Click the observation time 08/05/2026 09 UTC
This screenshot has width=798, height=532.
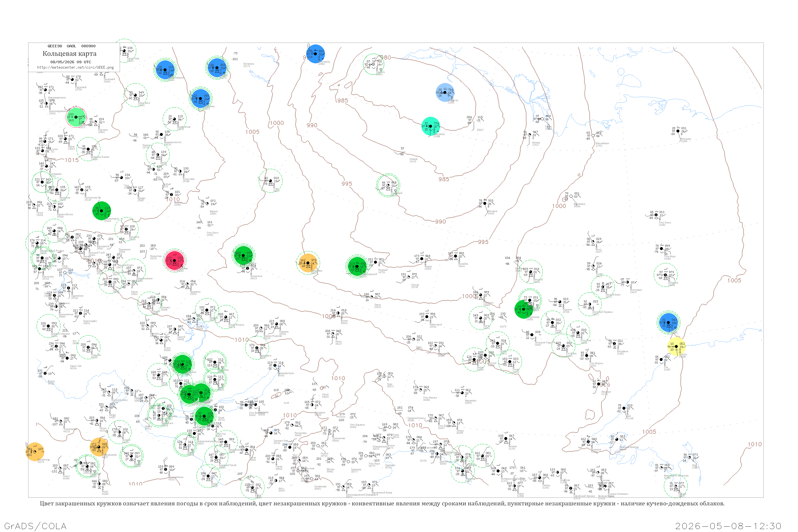point(70,62)
